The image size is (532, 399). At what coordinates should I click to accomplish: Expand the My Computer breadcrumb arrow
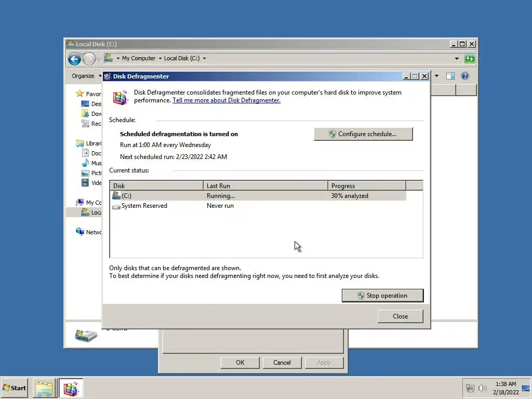point(118,58)
